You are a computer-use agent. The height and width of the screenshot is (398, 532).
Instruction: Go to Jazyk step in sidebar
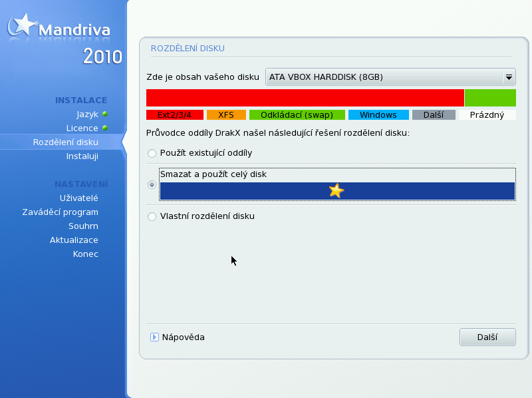coord(87,114)
